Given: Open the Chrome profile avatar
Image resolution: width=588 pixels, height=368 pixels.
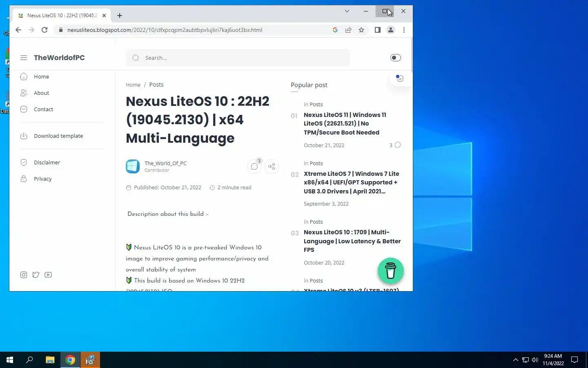Looking at the screenshot, I should pyautogui.click(x=391, y=30).
